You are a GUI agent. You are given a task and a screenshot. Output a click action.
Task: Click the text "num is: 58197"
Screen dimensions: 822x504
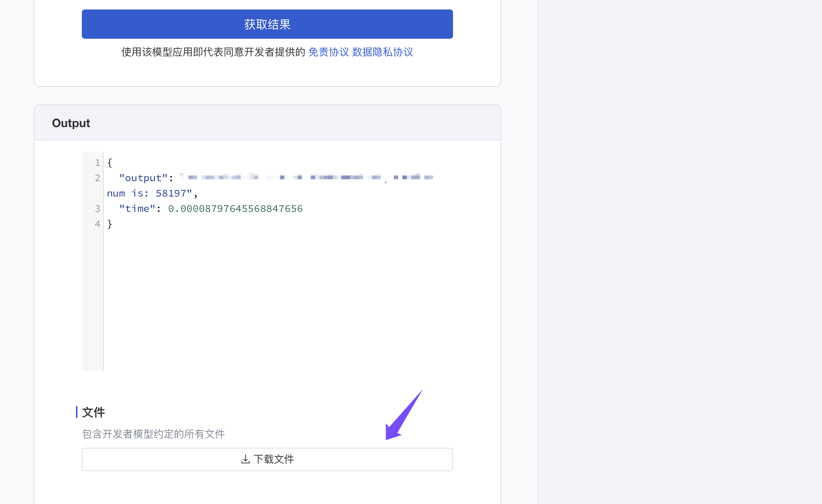click(149, 193)
